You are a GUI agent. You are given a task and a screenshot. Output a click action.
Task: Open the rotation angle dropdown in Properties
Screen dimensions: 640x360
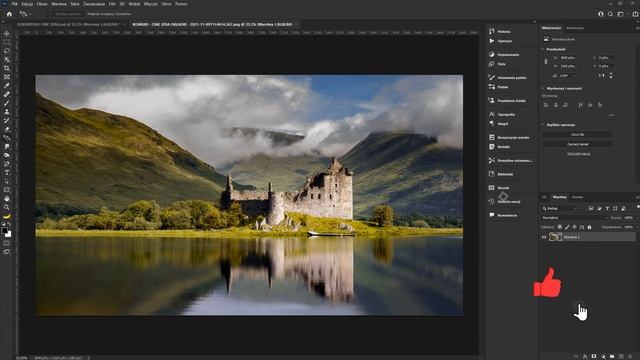pyautogui.click(x=573, y=76)
